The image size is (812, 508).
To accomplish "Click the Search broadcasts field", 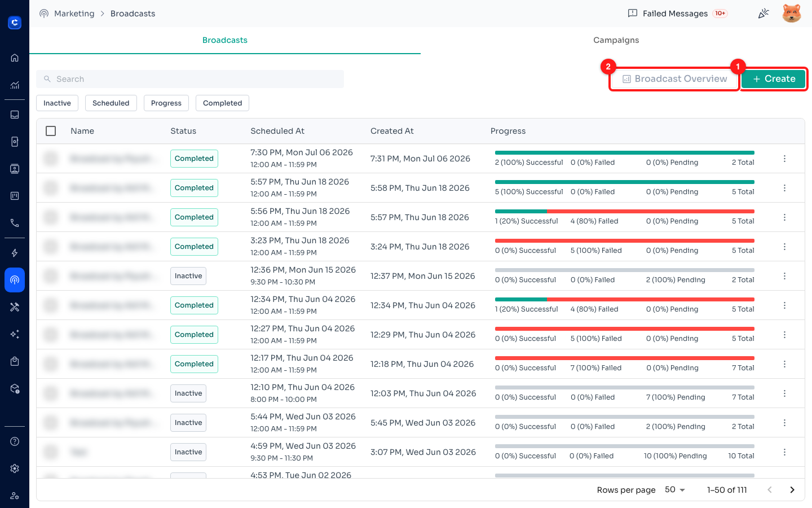I will (190, 79).
